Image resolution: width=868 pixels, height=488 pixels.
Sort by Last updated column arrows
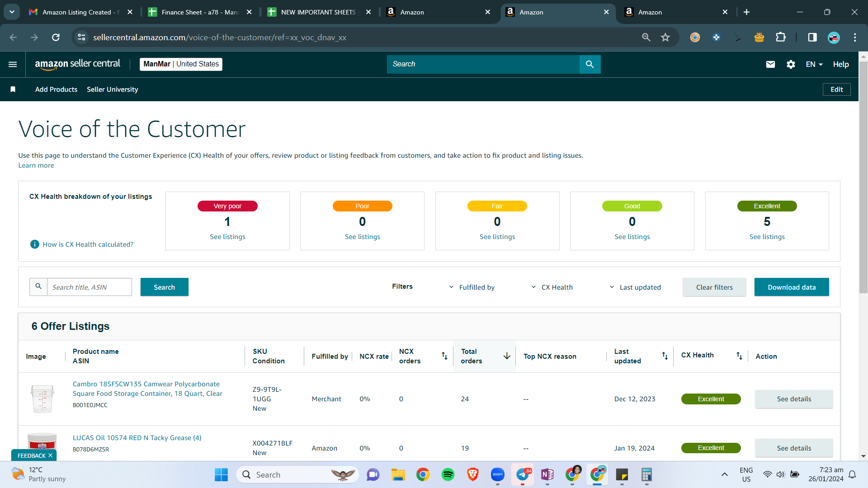pos(665,356)
